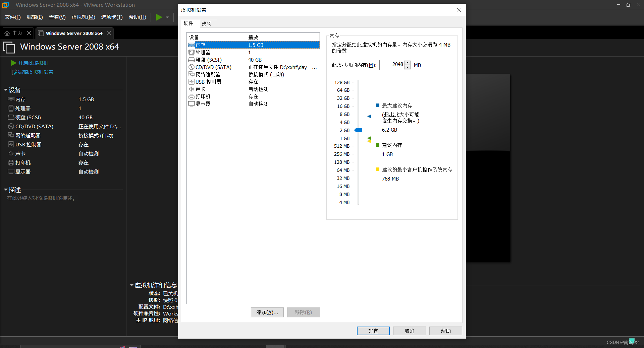Collapse the 设备 section in main window
The height and width of the screenshot is (348, 644).
(x=6, y=90)
